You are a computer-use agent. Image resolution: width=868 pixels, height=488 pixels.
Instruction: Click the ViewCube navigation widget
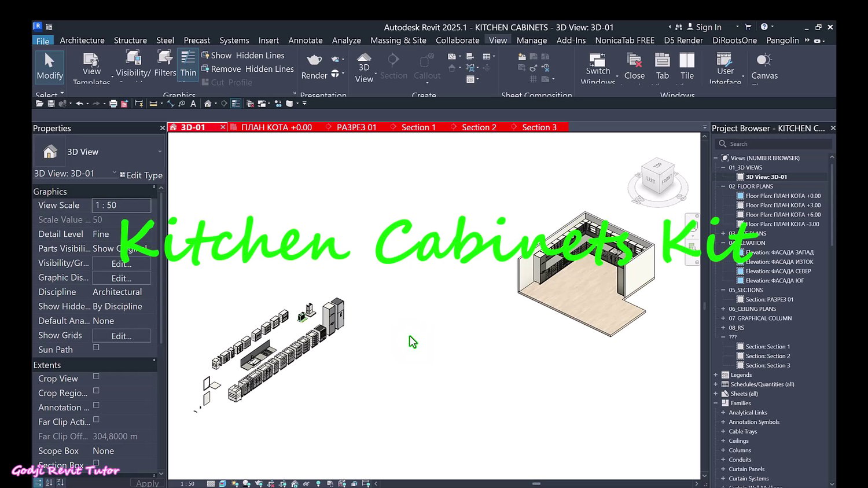658,181
